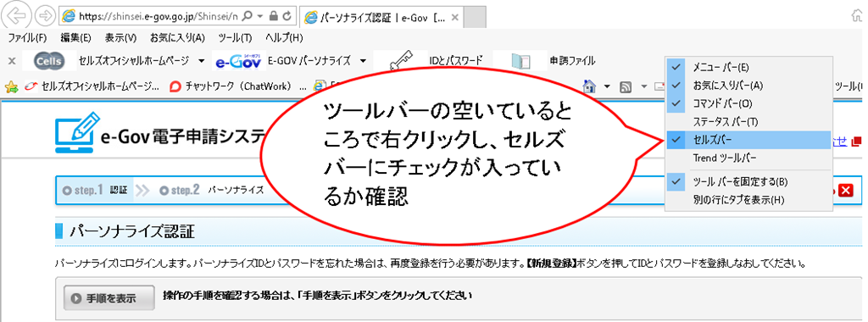Open dropdown arrow beside the Home icon

point(607,86)
